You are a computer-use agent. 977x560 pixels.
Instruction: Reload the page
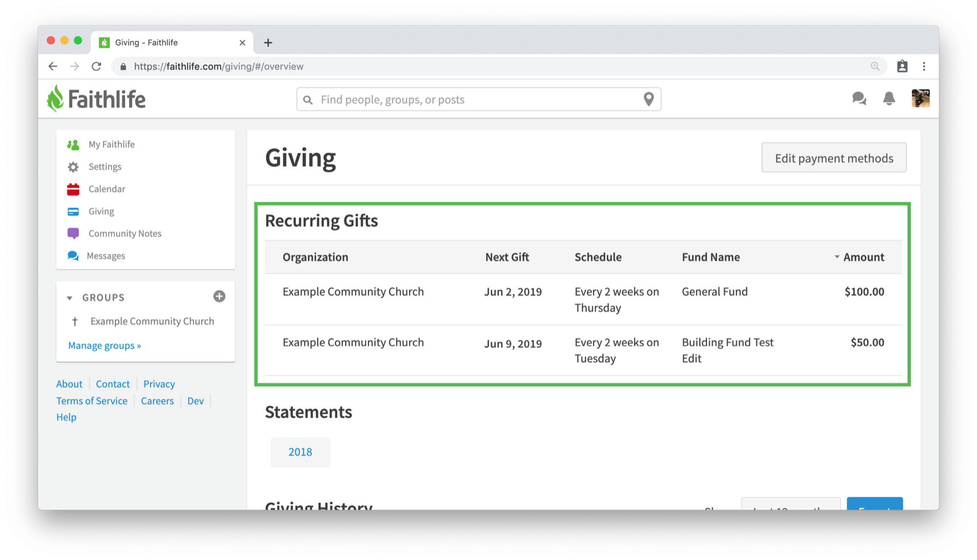pos(97,67)
